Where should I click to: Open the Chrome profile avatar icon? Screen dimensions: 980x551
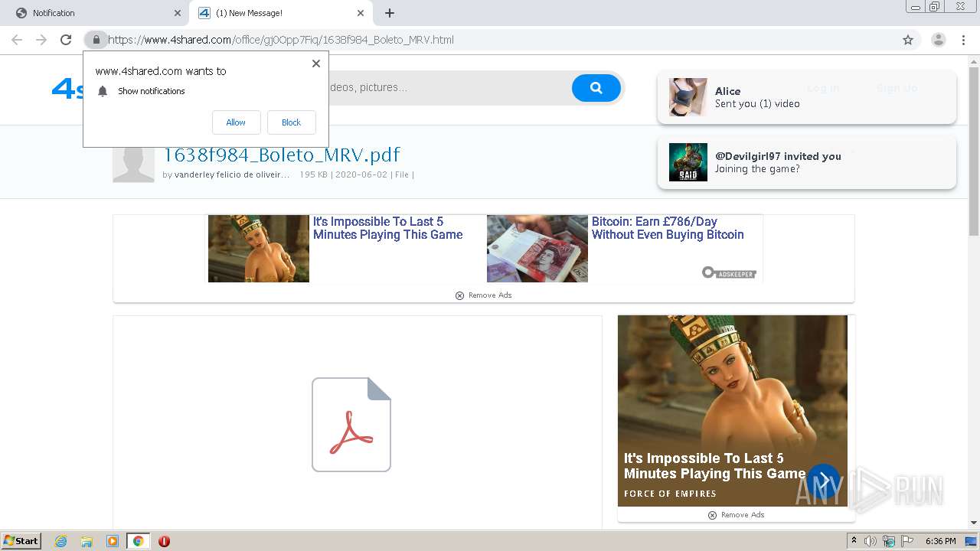tap(939, 40)
